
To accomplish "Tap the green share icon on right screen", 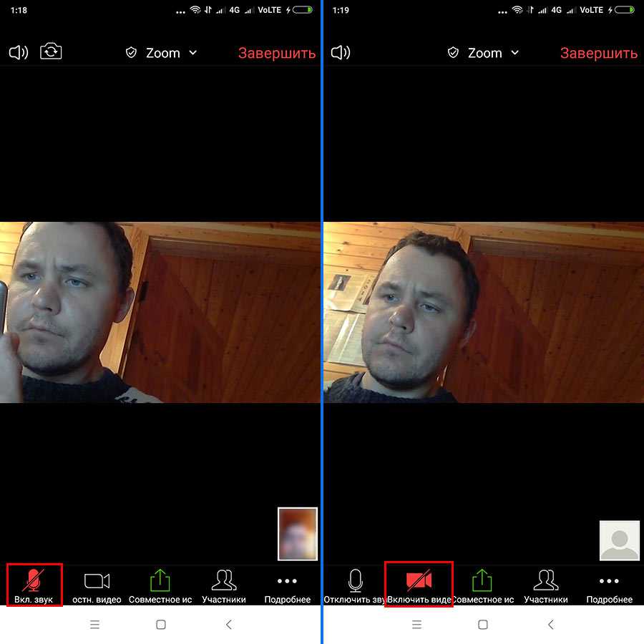I will click(482, 585).
